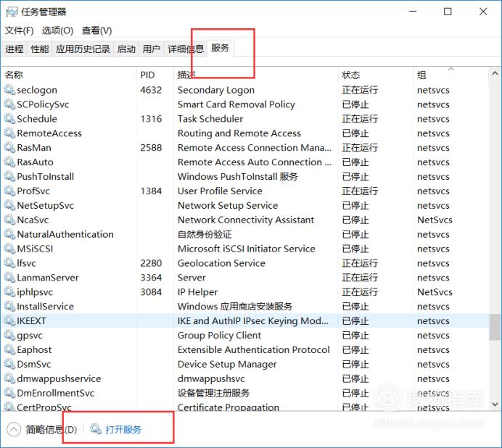Collapse to 简略信息(D) view
The height and width of the screenshot is (448, 502).
(x=42, y=429)
